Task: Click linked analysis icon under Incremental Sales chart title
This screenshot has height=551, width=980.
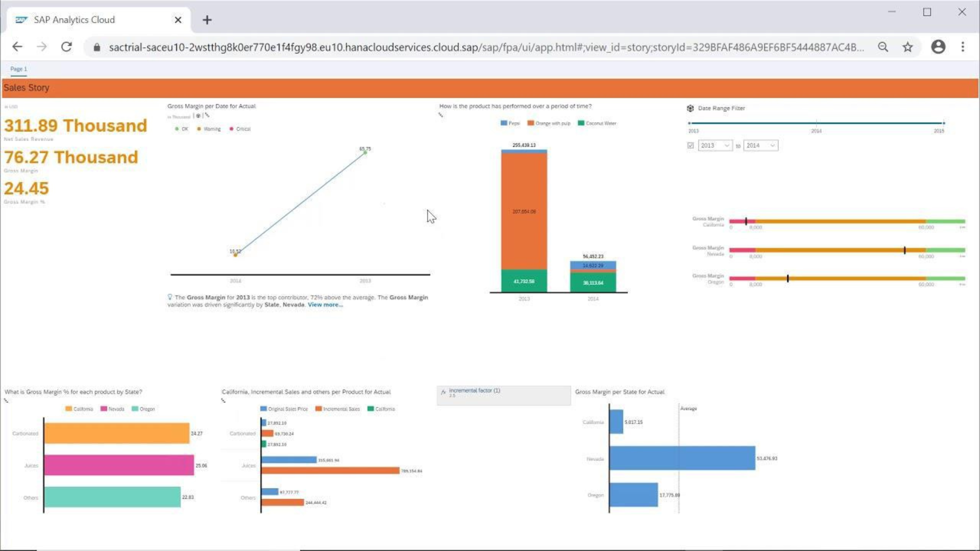Action: 223,400
